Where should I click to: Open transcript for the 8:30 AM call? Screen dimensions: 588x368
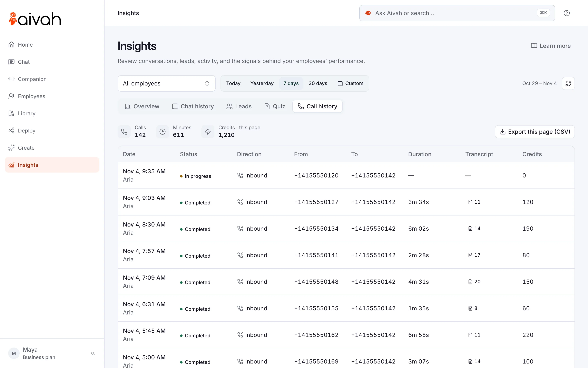(474, 229)
